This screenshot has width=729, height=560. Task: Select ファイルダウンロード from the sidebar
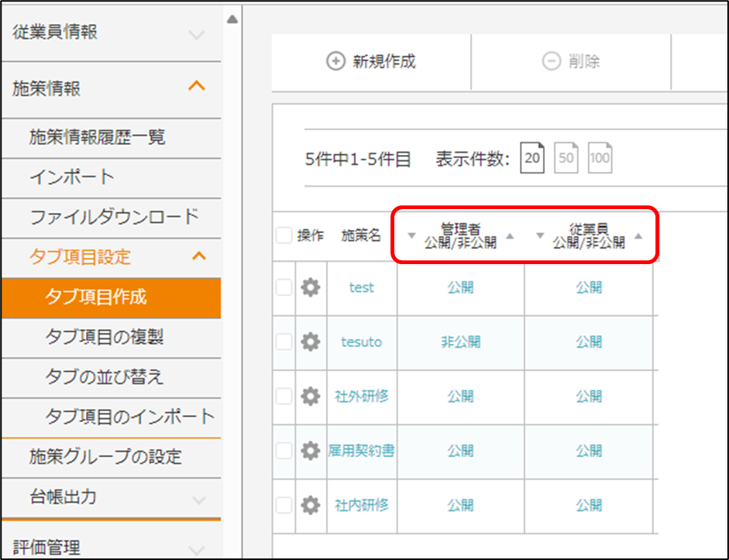tap(114, 217)
